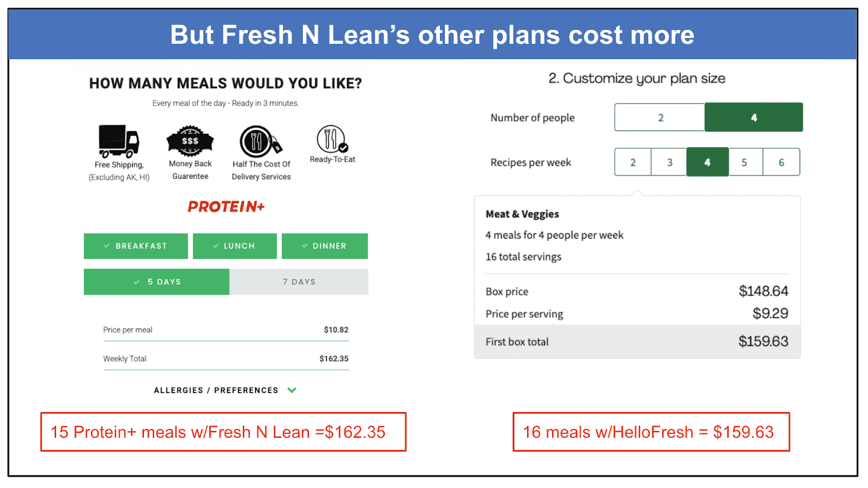Expand Allergies / Preferences chevron

coord(292,390)
